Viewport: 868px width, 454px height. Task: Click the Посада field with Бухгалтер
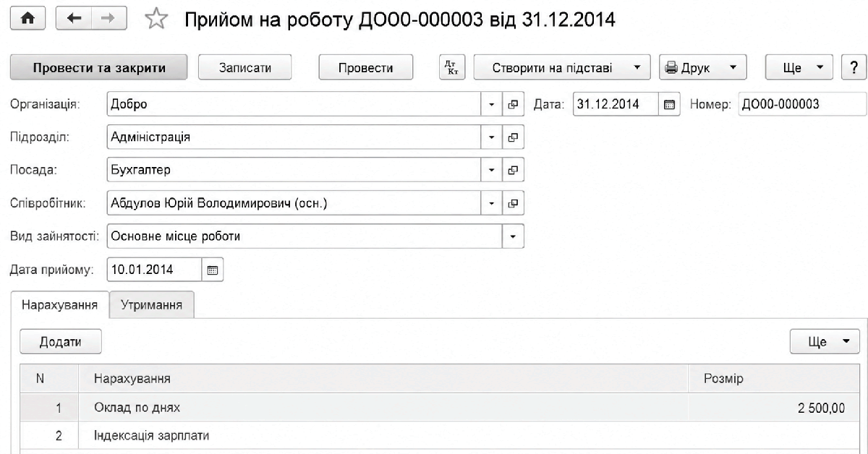(294, 170)
